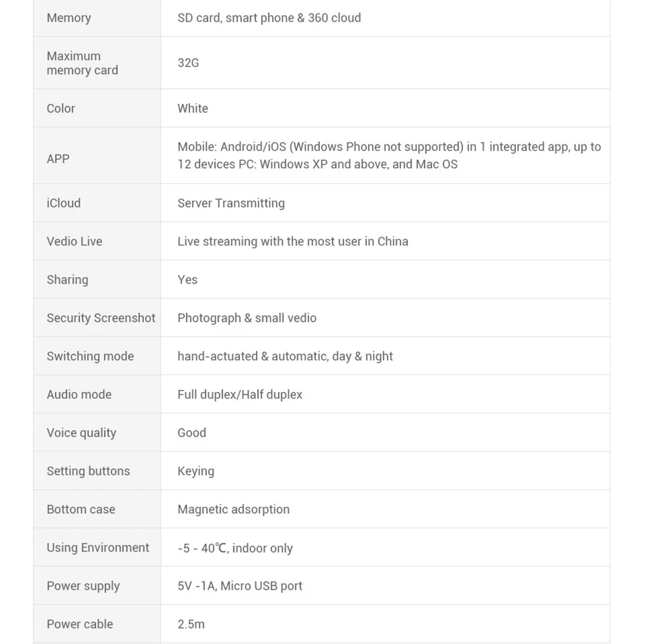Viewport: 645px width, 644px height.
Task: Click the Security Screenshot label
Action: pyautogui.click(x=101, y=318)
